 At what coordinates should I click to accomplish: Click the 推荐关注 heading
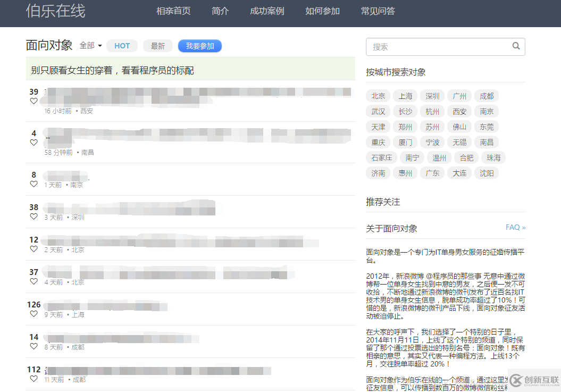pos(383,202)
